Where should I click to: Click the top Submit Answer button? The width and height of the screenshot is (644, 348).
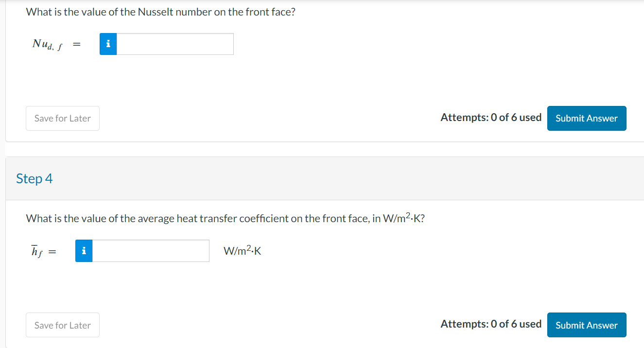586,118
